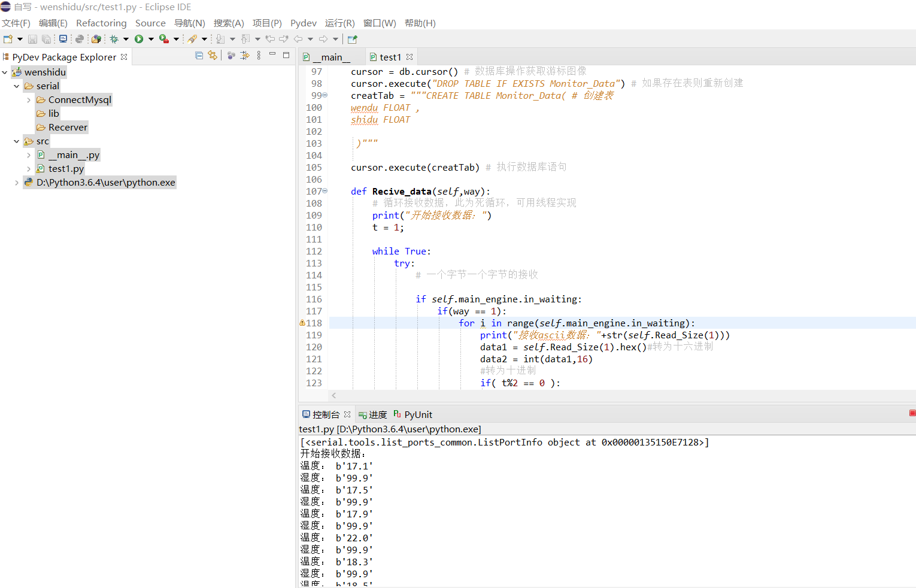Collapse the serial folder
This screenshot has height=588, width=916.
17,86
